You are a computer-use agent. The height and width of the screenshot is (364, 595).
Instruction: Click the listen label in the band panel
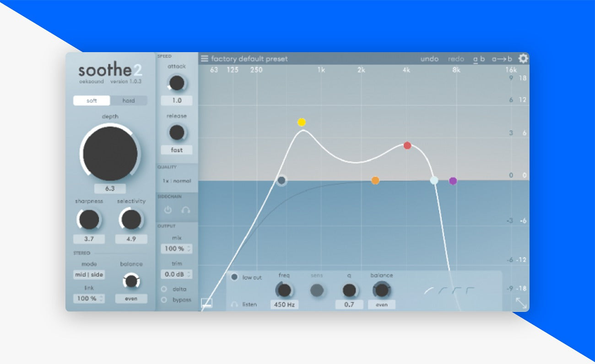pos(249,304)
